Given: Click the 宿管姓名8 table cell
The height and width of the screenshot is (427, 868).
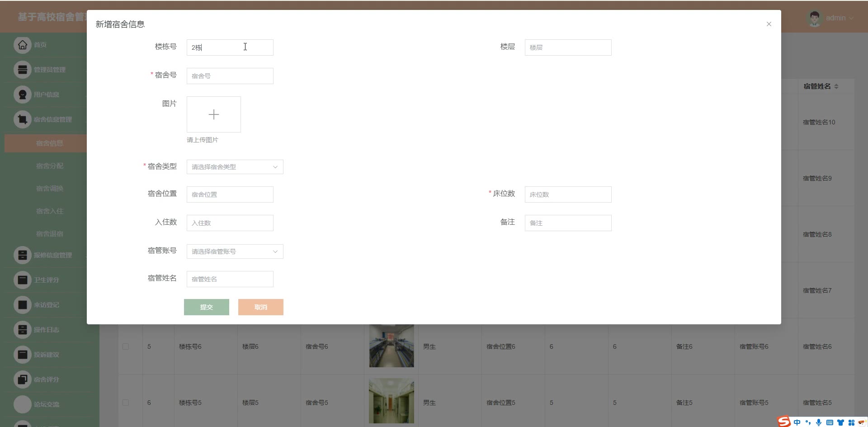Looking at the screenshot, I should [817, 234].
